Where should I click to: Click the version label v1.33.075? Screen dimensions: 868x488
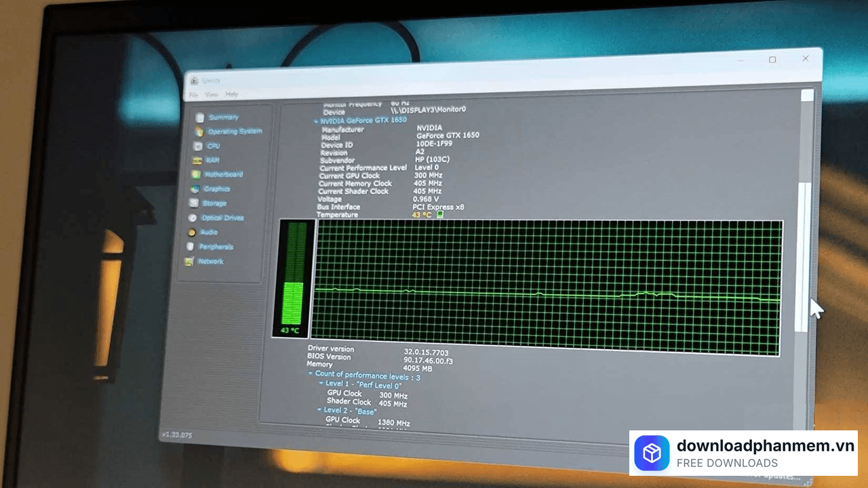pos(176,434)
